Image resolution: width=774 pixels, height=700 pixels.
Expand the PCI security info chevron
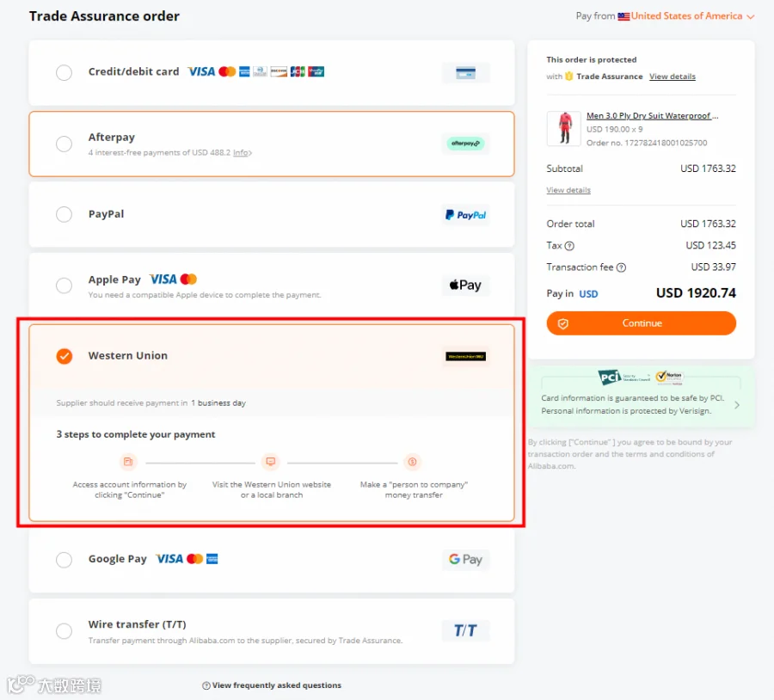pyautogui.click(x=737, y=405)
